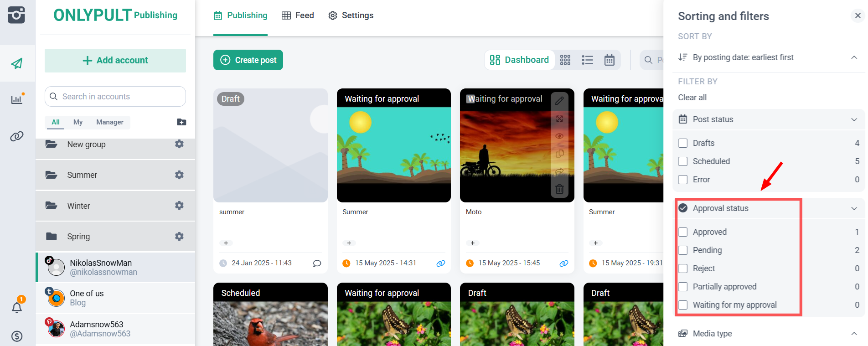Click the grid view icon
The width and height of the screenshot is (868, 346).
click(565, 60)
